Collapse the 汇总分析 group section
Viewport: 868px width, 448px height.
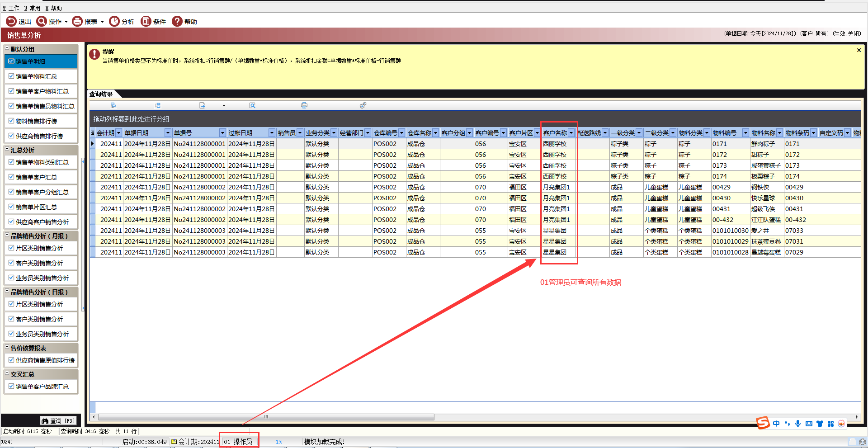coord(7,150)
